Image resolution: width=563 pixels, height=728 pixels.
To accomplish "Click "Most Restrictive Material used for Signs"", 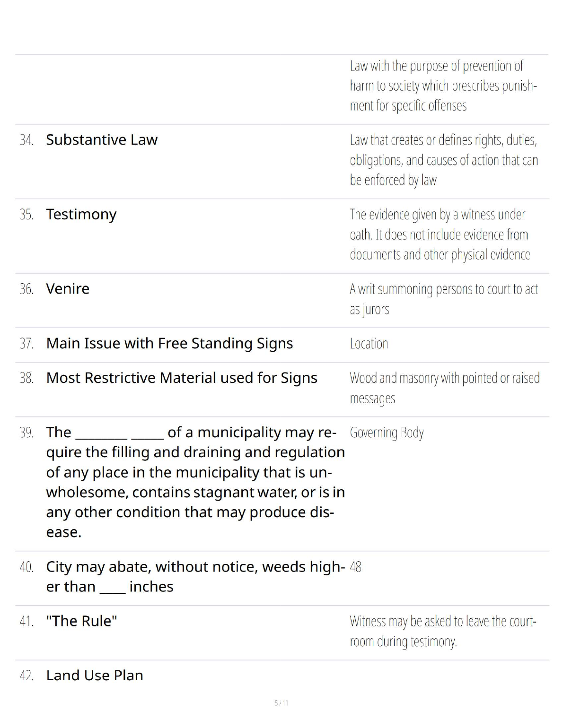I will pos(182,378).
